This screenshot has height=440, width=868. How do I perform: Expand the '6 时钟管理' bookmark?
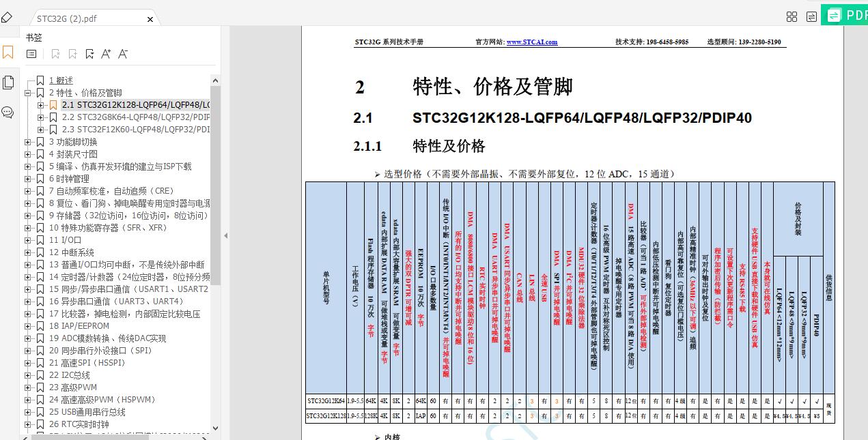pos(28,179)
